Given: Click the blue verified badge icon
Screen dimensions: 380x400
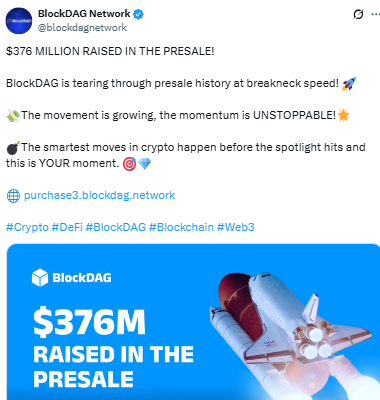Looking at the screenshot, I should coord(138,14).
